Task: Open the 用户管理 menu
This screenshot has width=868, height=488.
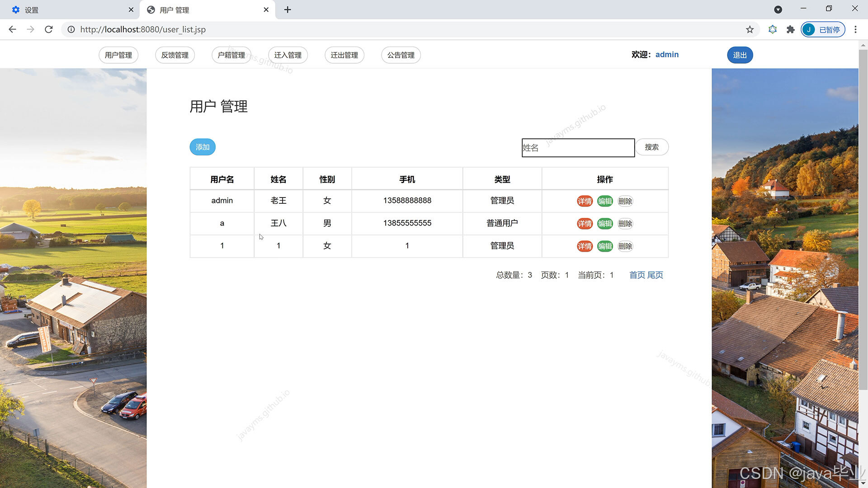Action: (x=118, y=55)
